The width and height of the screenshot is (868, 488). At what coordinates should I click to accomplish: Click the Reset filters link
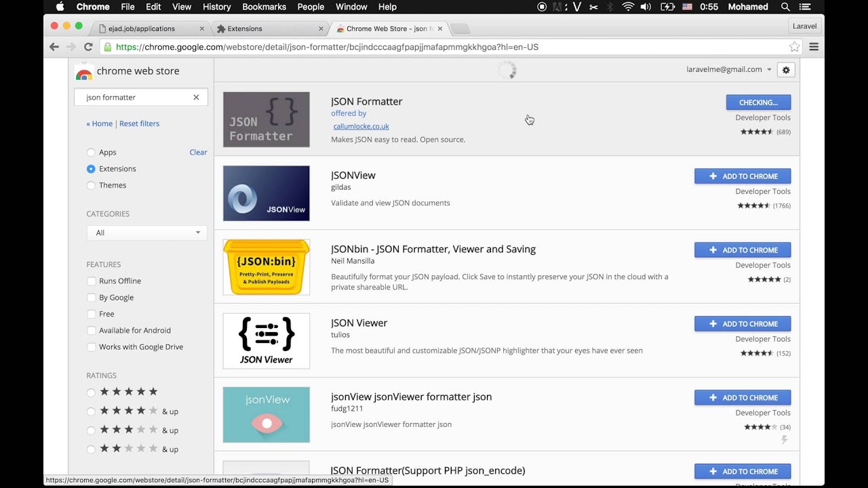coord(139,123)
